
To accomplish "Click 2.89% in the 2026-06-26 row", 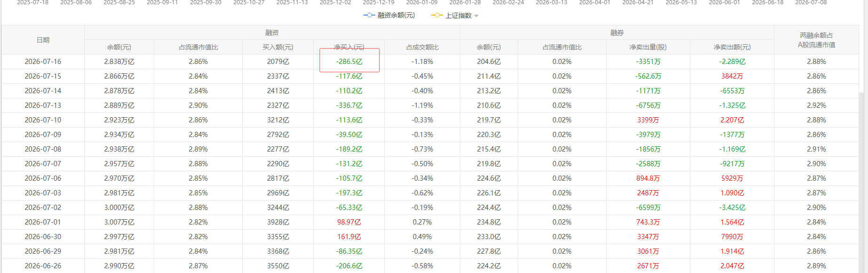I will 816,266.
